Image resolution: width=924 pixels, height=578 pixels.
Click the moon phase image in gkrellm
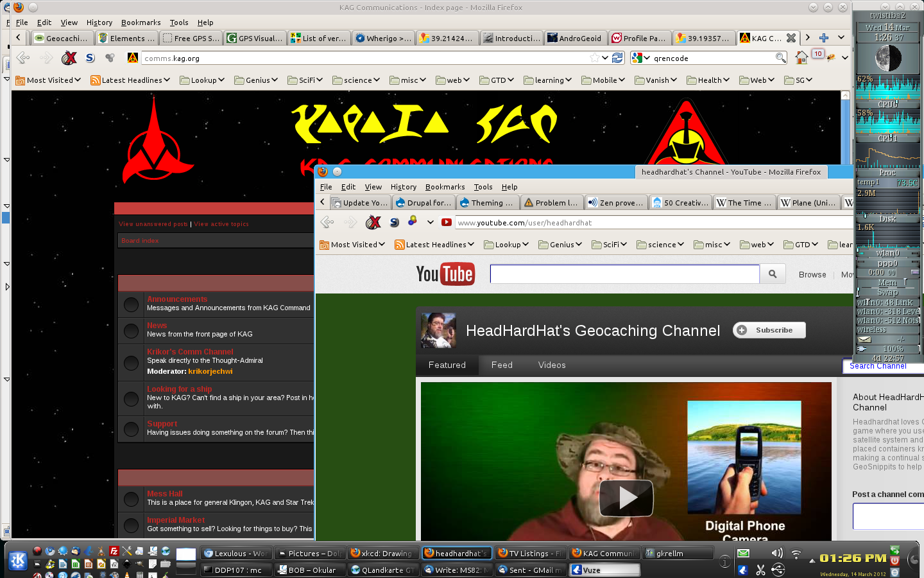click(x=888, y=58)
